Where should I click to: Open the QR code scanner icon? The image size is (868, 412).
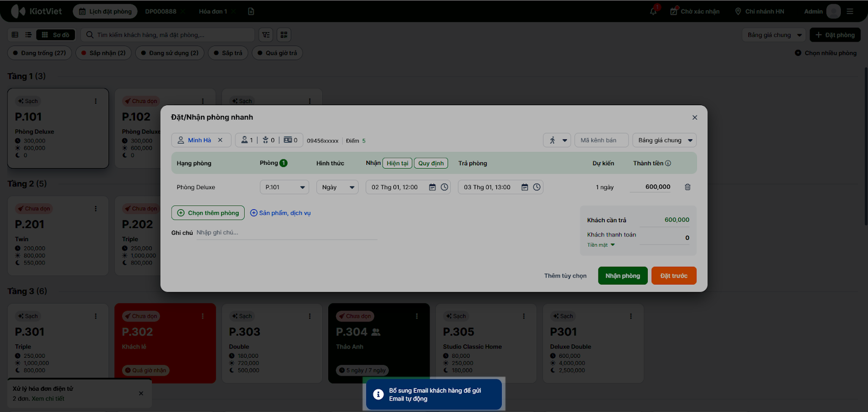click(x=284, y=35)
